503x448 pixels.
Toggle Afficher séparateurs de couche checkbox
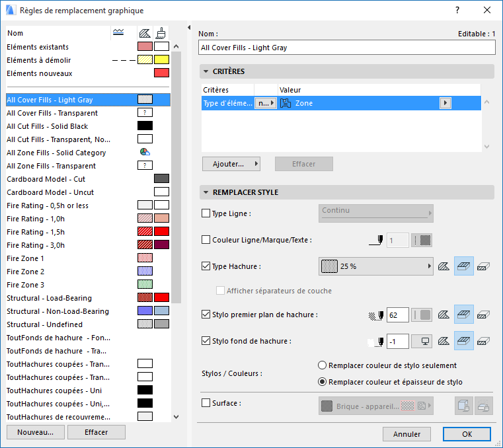pos(220,291)
